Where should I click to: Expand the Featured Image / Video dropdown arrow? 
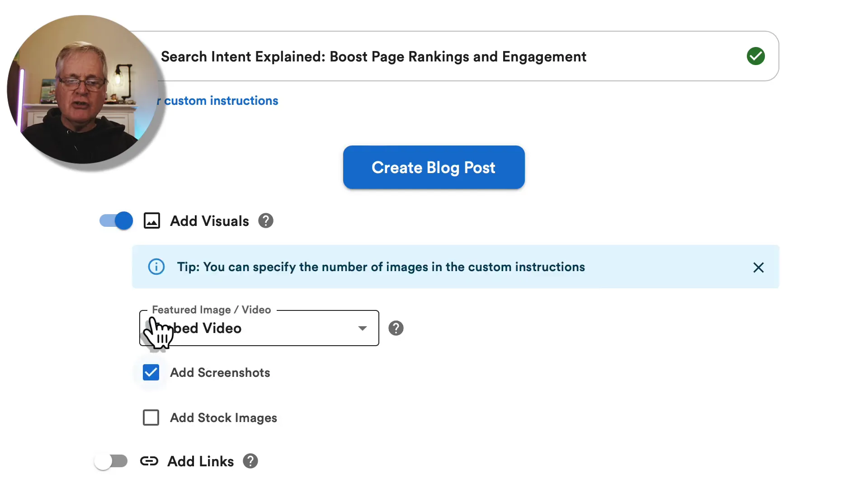tap(363, 328)
